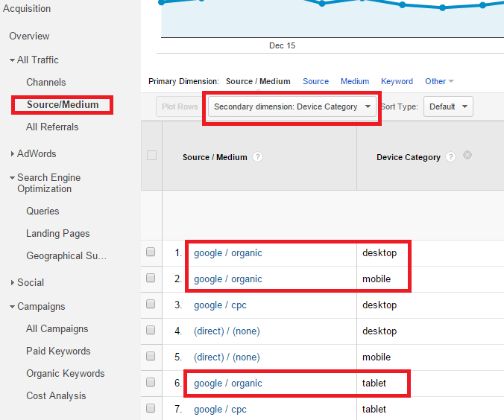504x420 pixels.
Task: Open the All Campaigns report
Action: click(57, 329)
